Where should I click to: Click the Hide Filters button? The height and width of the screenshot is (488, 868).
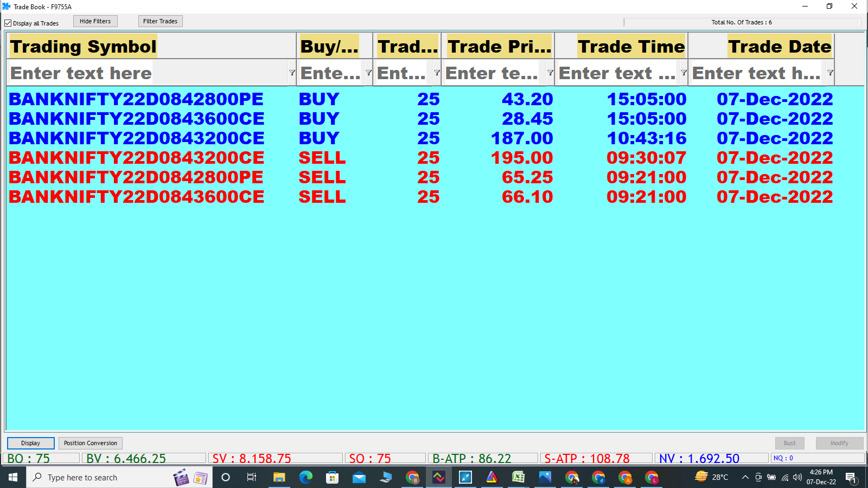tap(95, 21)
